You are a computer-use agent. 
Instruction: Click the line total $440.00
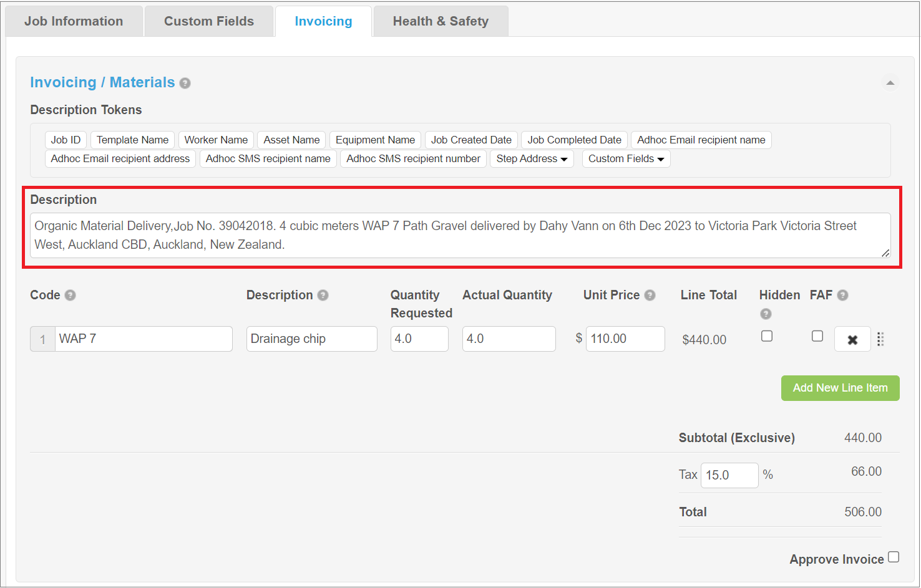tap(704, 340)
